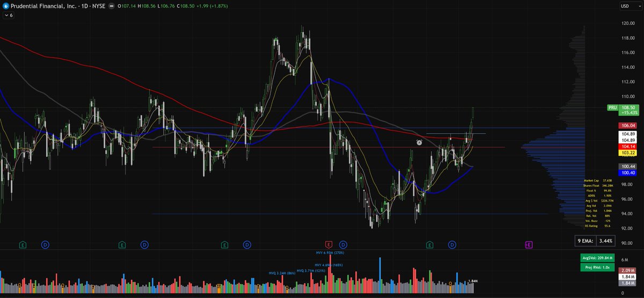Click the round minus market status icon
644x298 pixels.
pyautogui.click(x=112, y=6)
